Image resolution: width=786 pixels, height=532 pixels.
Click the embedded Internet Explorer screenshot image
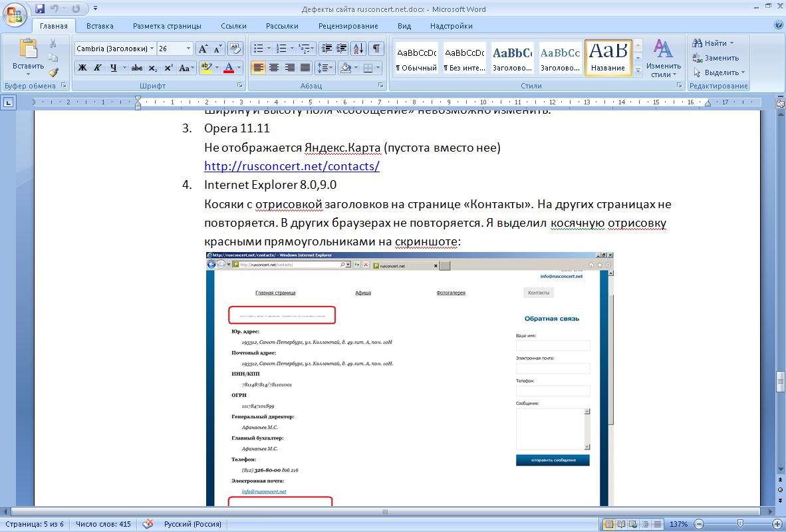click(410, 379)
